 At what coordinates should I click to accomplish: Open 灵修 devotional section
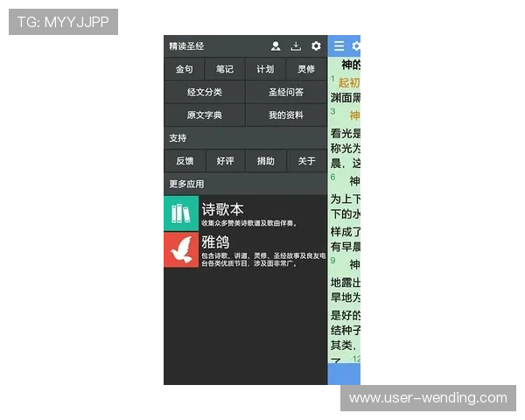coord(306,69)
